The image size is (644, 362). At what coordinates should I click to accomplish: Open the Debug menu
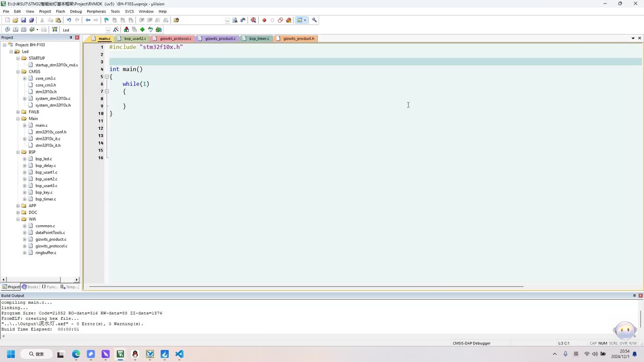click(76, 11)
